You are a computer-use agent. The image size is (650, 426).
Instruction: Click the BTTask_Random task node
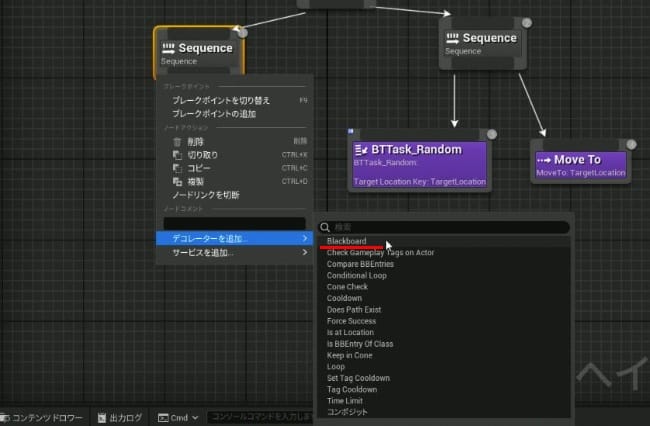(420, 162)
